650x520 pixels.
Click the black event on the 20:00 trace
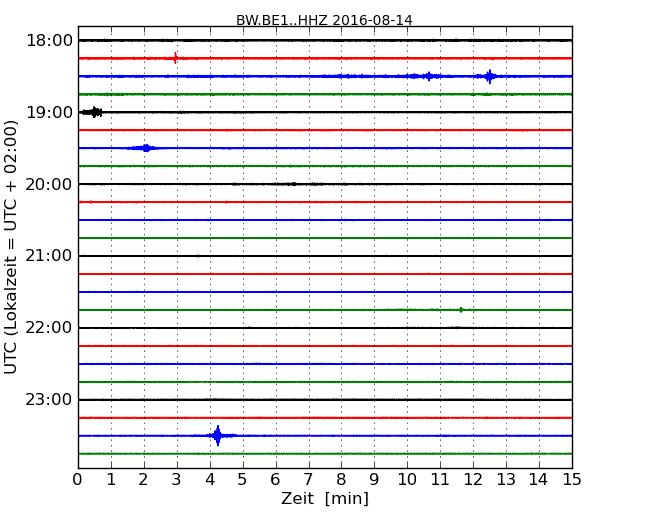coord(293,184)
